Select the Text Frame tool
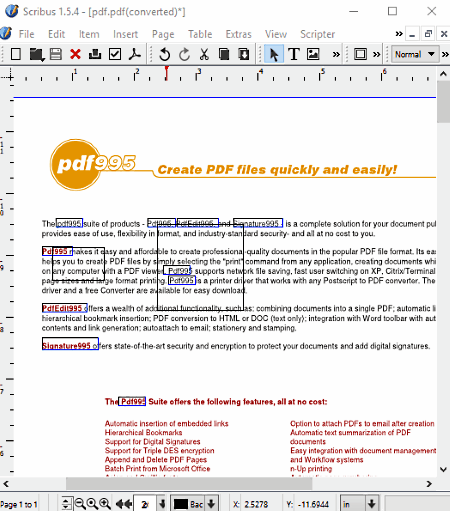450x511 pixels. coord(294,54)
